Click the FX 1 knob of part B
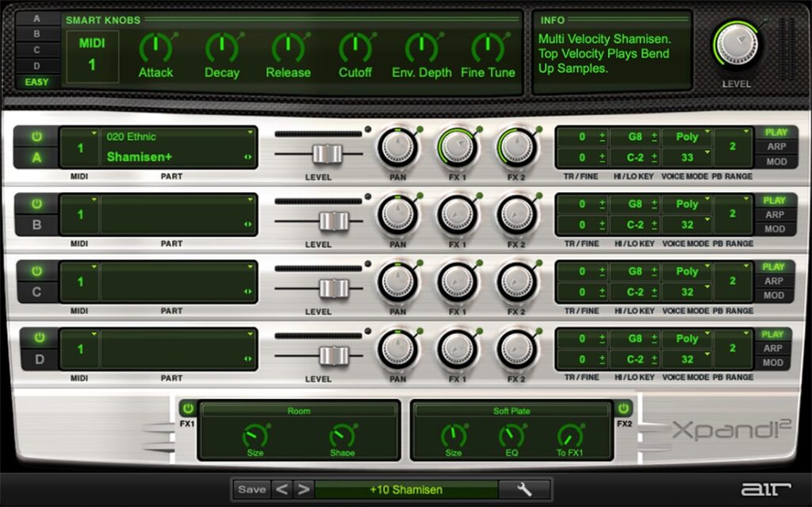This screenshot has height=507, width=812. pyautogui.click(x=458, y=215)
